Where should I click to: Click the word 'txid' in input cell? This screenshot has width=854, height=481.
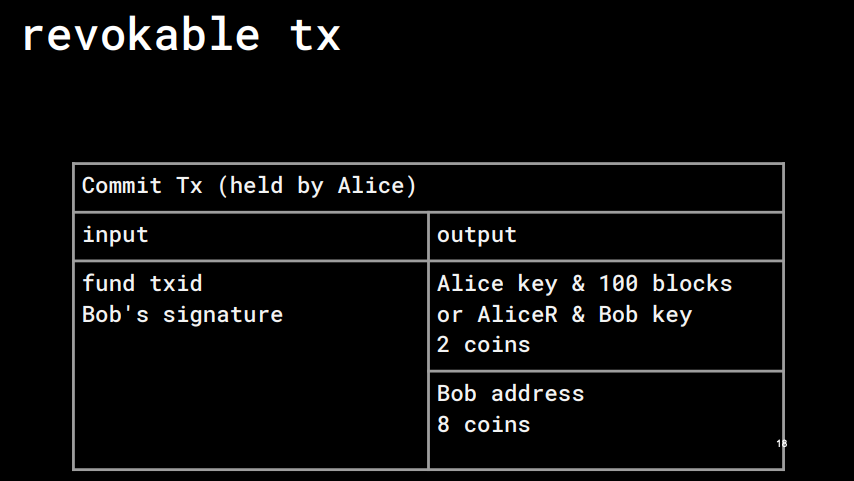176,283
